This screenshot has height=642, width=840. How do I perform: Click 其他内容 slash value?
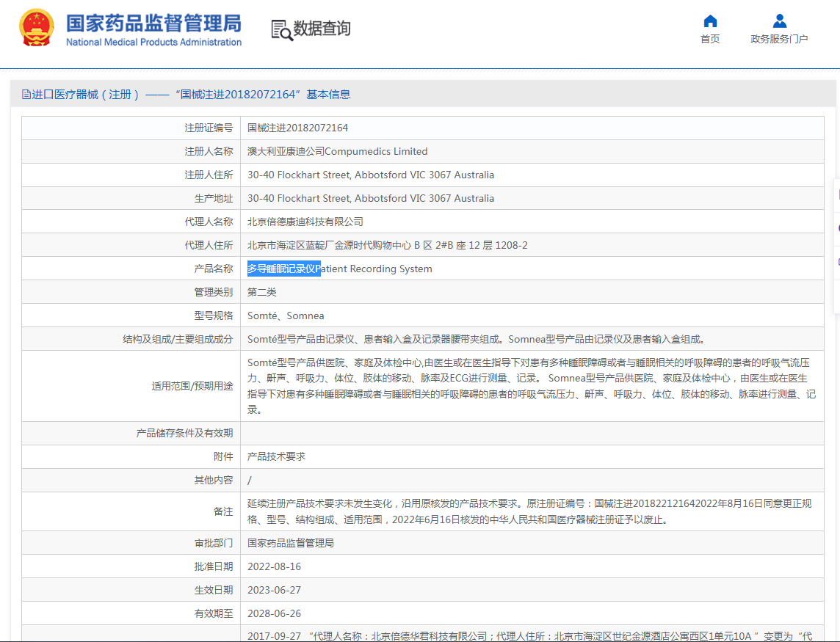[x=250, y=481]
